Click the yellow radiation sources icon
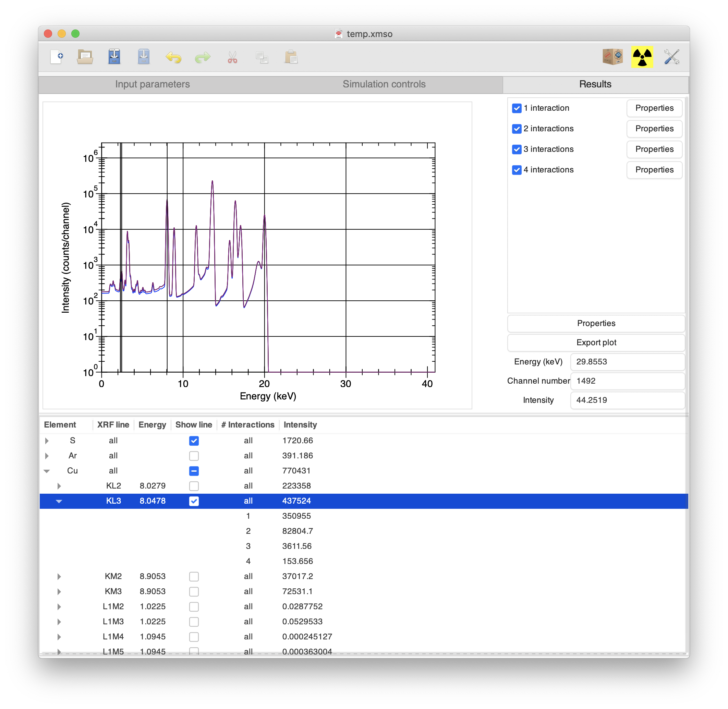This screenshot has height=709, width=728. [642, 57]
